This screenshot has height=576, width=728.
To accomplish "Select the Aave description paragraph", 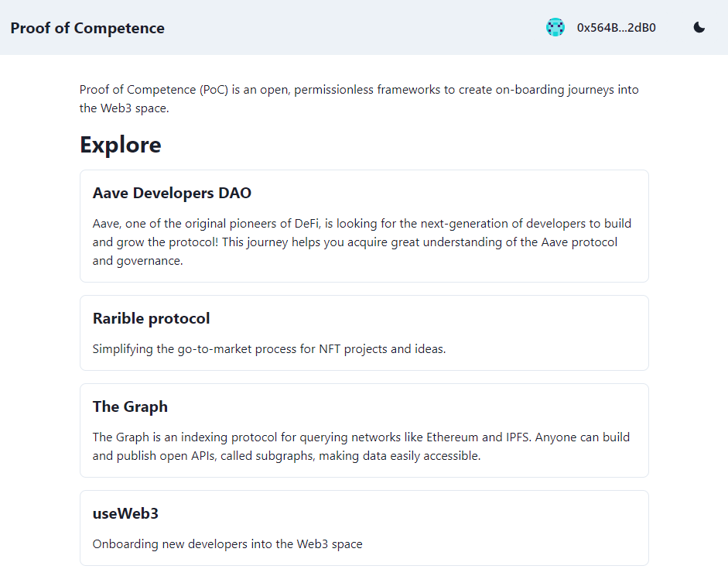I will (x=361, y=242).
